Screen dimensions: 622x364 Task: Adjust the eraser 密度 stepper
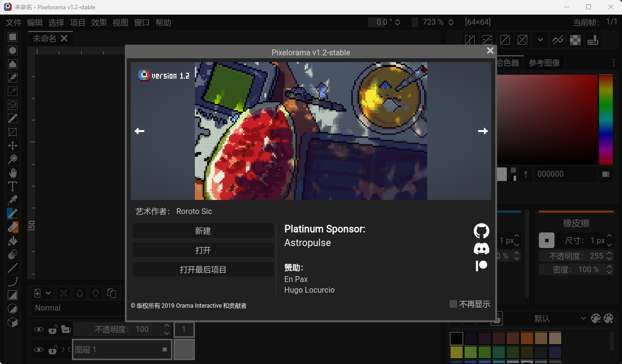[x=610, y=269]
